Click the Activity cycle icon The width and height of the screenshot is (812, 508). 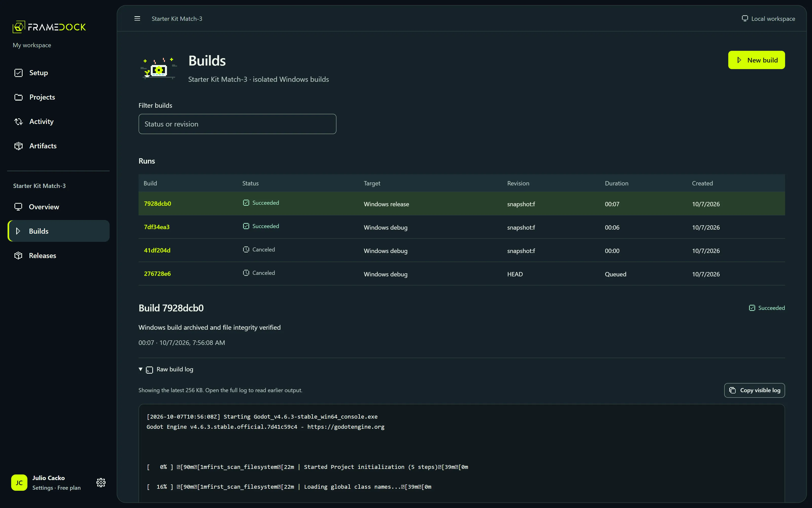(19, 121)
